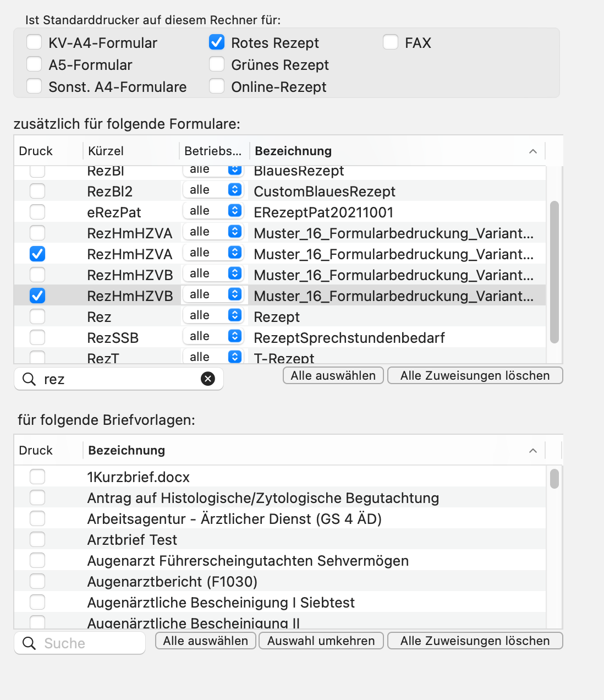This screenshot has width=604, height=700.
Task: Enable the FAX checkbox
Action: (391, 42)
